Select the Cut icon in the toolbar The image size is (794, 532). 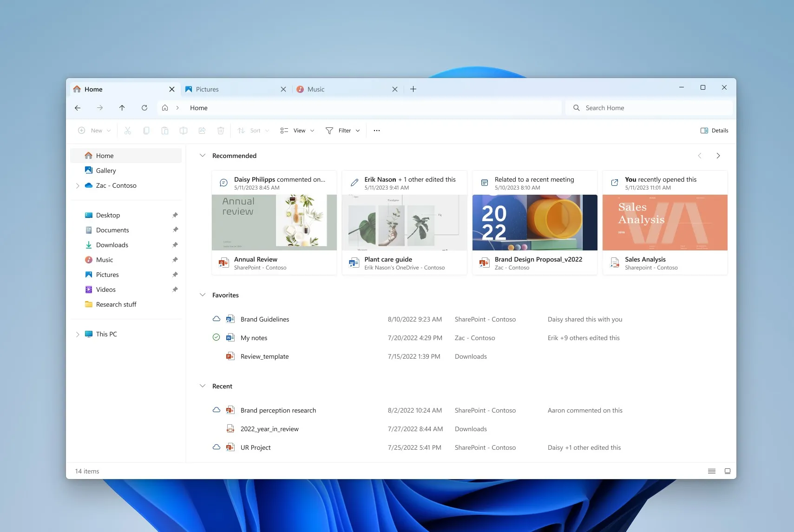(x=128, y=131)
